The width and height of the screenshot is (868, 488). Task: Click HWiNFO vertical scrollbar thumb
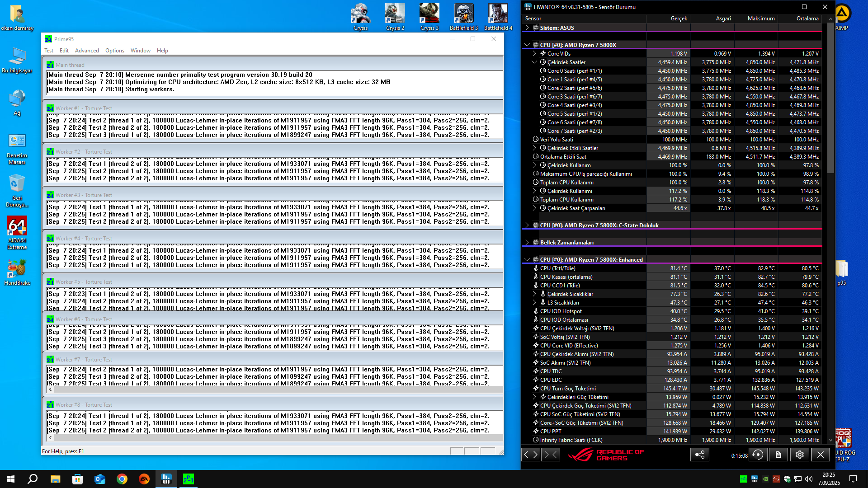[x=830, y=97]
